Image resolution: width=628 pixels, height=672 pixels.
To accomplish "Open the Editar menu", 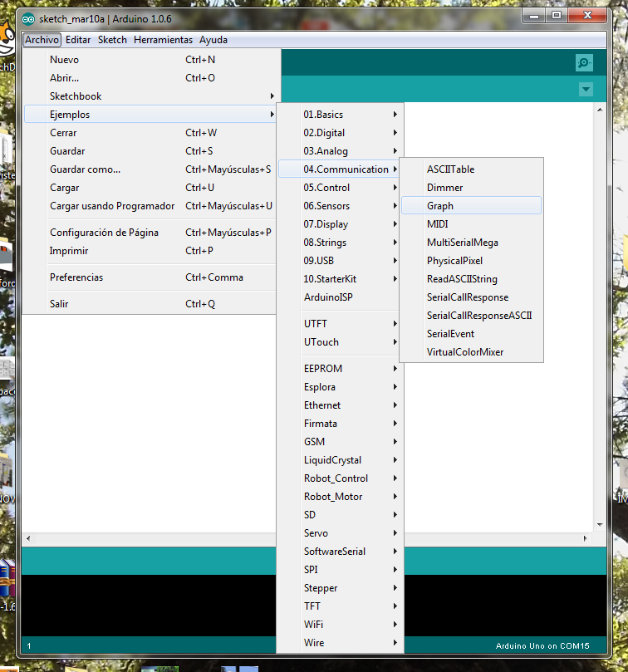I will pyautogui.click(x=78, y=40).
